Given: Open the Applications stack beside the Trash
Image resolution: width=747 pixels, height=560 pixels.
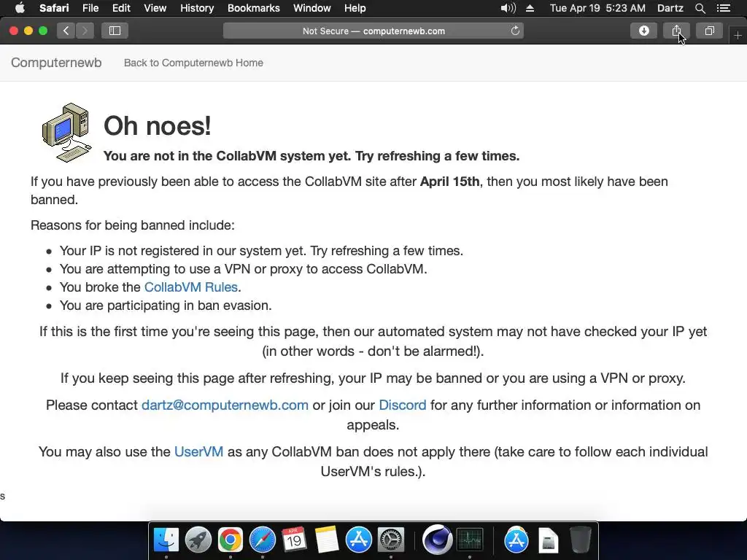Looking at the screenshot, I should (516, 540).
